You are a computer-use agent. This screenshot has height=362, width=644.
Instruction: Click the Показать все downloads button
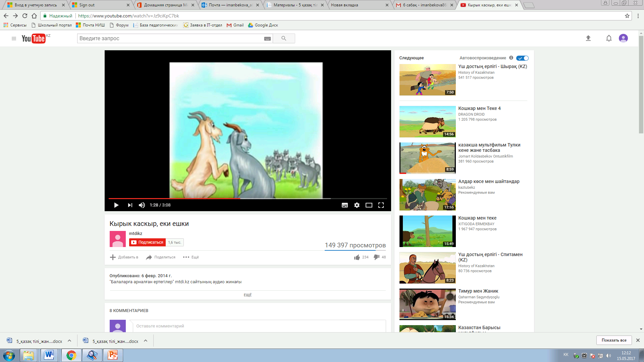614,340
